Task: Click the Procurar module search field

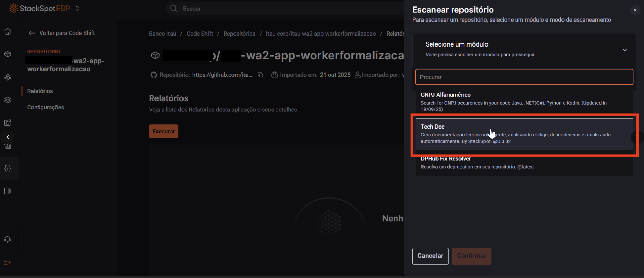Action: pyautogui.click(x=524, y=77)
